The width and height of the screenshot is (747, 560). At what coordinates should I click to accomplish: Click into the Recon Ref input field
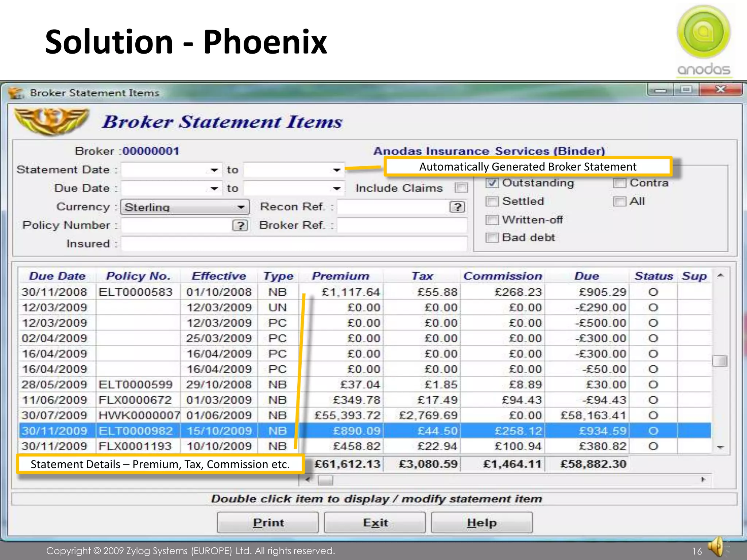click(393, 207)
